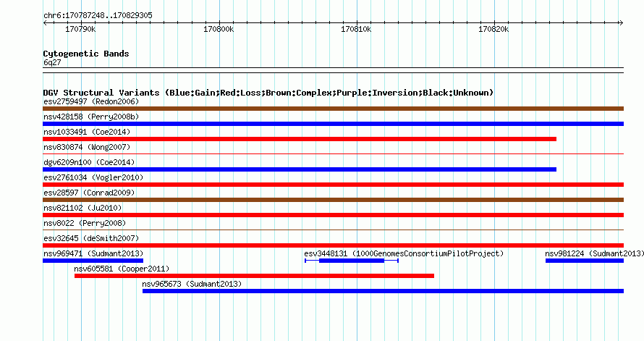Click the esv28597 (Conrad2009) label
The image size is (644, 341).
89,193
